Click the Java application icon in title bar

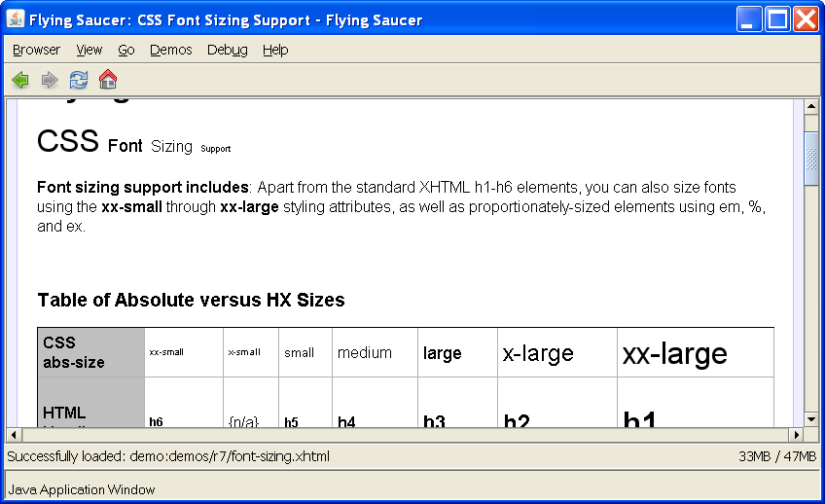(x=16, y=19)
